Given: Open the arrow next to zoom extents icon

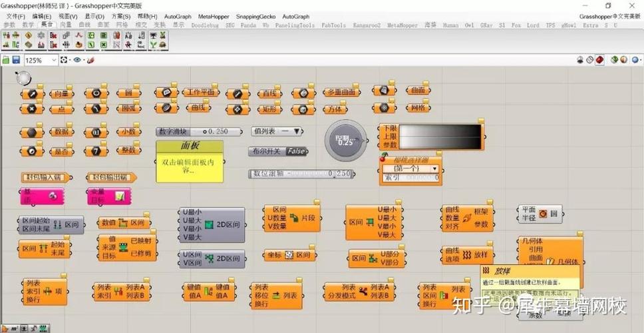Looking at the screenshot, I should [x=70, y=61].
